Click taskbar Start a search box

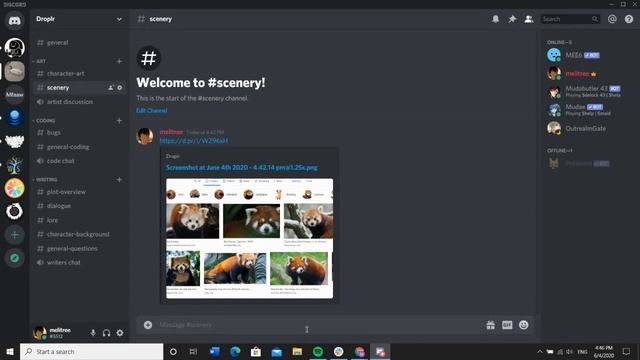click(x=91, y=351)
